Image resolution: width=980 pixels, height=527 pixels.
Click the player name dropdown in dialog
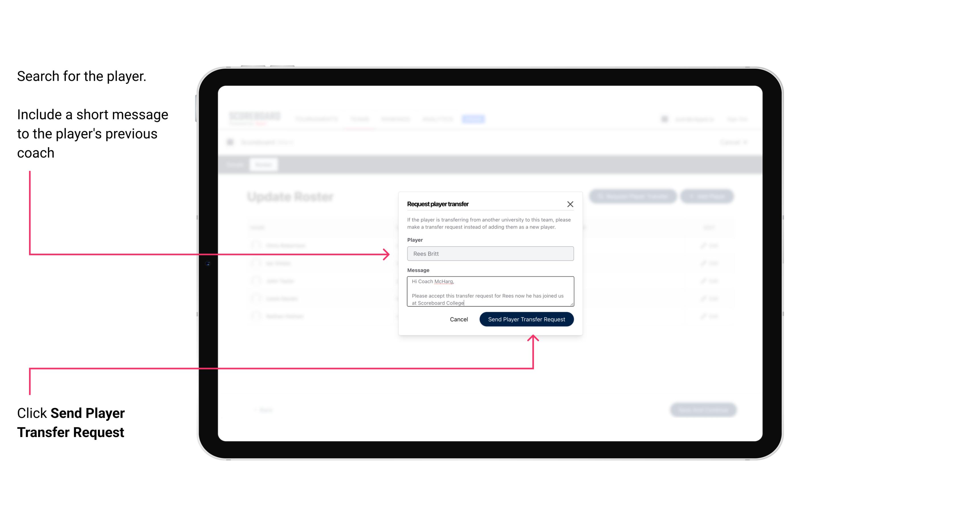point(490,254)
